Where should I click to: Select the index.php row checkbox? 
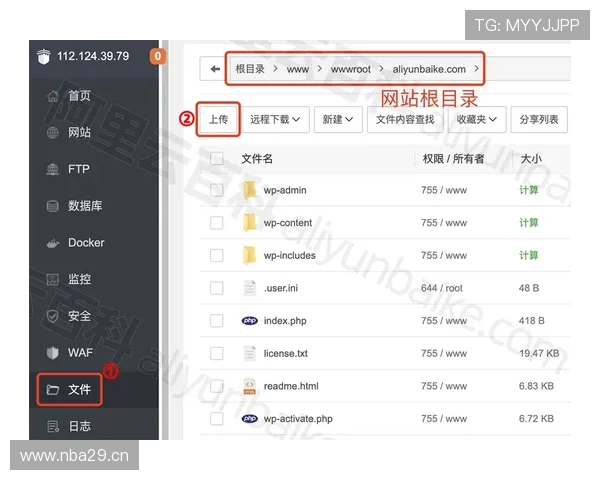217,320
